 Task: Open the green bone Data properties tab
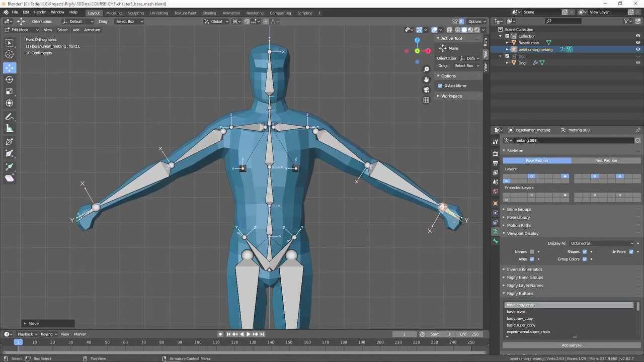(x=495, y=241)
